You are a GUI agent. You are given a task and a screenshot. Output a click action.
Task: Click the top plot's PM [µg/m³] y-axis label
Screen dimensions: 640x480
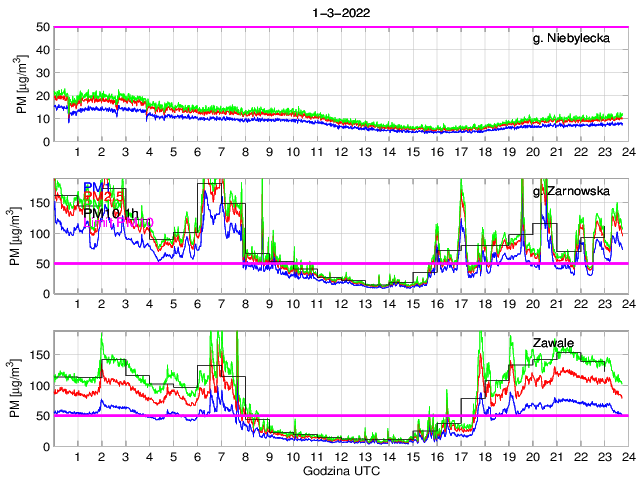(x=23, y=84)
